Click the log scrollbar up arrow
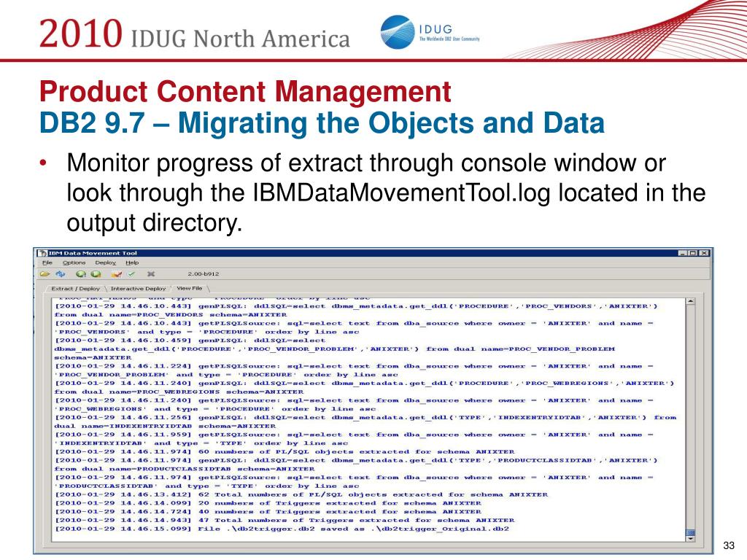Image resolution: width=747 pixels, height=560 pixels. [690, 301]
